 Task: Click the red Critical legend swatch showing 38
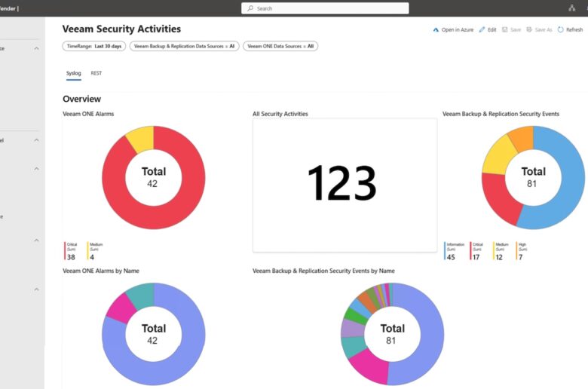[65, 251]
